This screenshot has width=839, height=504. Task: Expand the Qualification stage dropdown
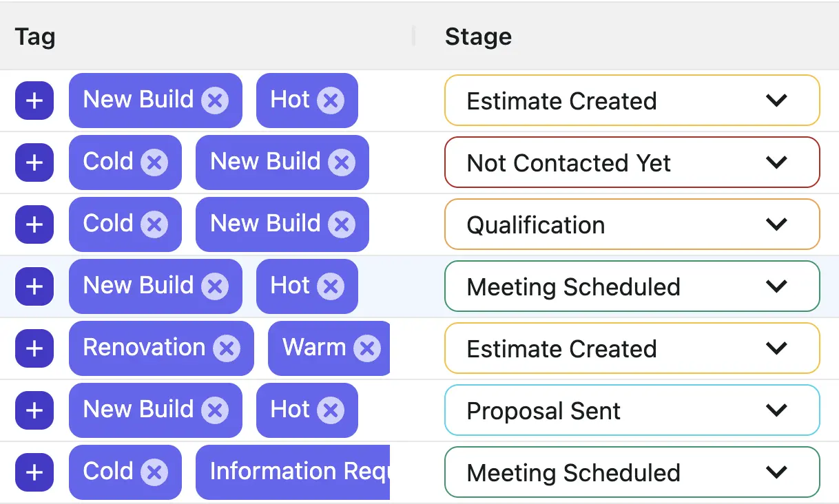click(632, 224)
